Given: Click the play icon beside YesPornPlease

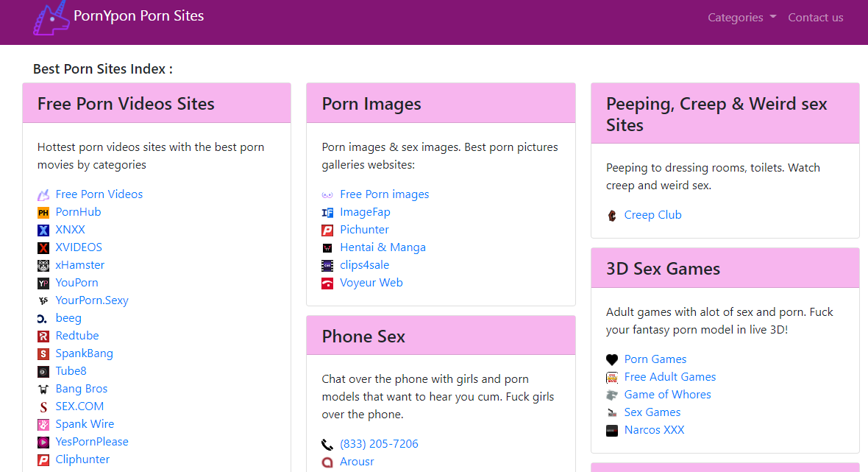Looking at the screenshot, I should [43, 442].
